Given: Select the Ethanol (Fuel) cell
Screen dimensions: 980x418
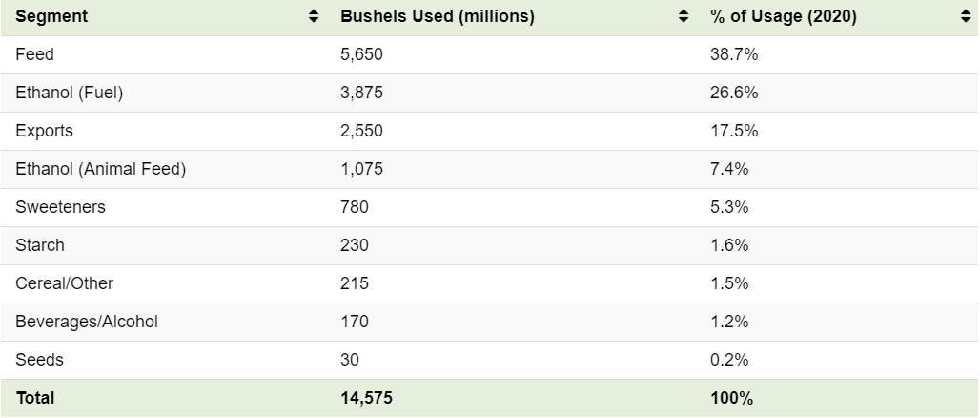Looking at the screenshot, I should coord(70,93).
